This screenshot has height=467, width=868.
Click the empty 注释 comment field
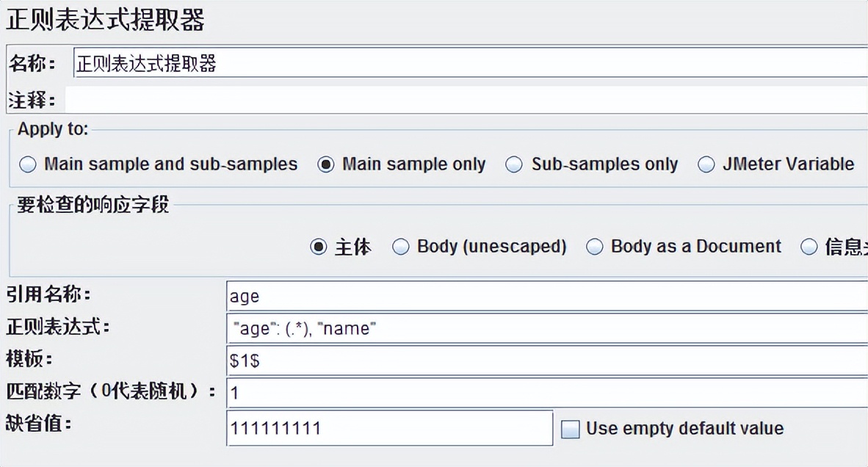pos(466,100)
